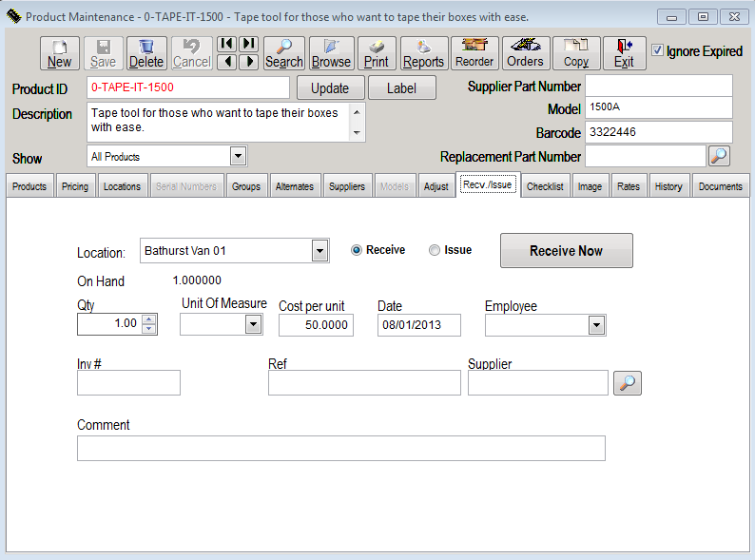This screenshot has height=560, width=755.
Task: Click the New product toolbar icon
Action: 59,53
